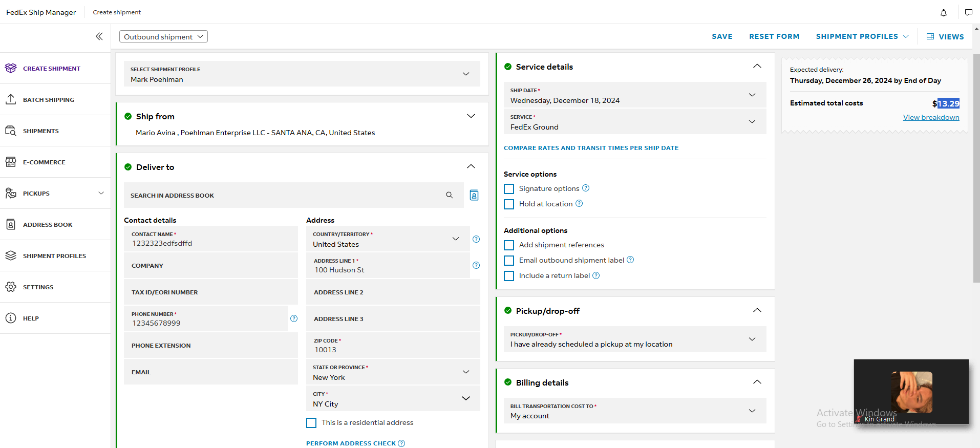Image resolution: width=980 pixels, height=448 pixels.
Task: Enable the Hold at location checkbox
Action: pos(509,204)
